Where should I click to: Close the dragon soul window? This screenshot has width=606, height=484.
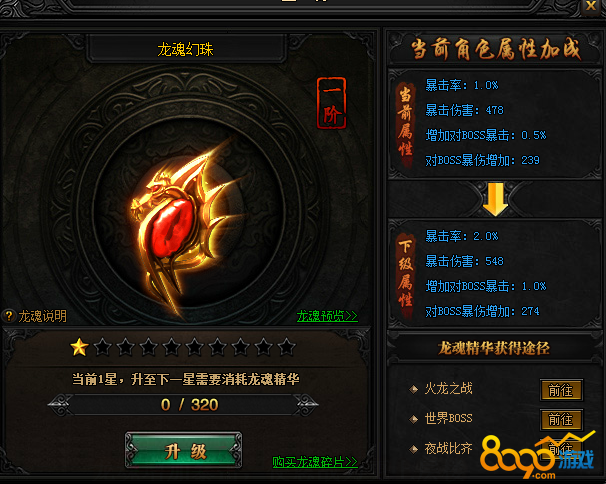coord(591,6)
